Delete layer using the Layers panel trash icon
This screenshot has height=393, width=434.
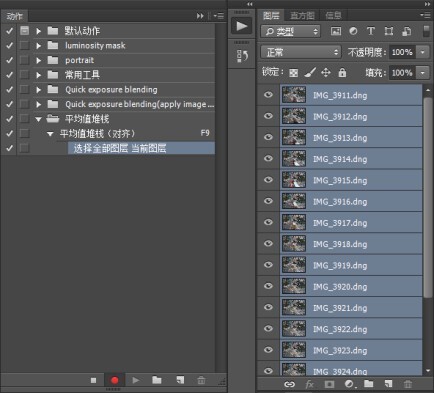408,384
